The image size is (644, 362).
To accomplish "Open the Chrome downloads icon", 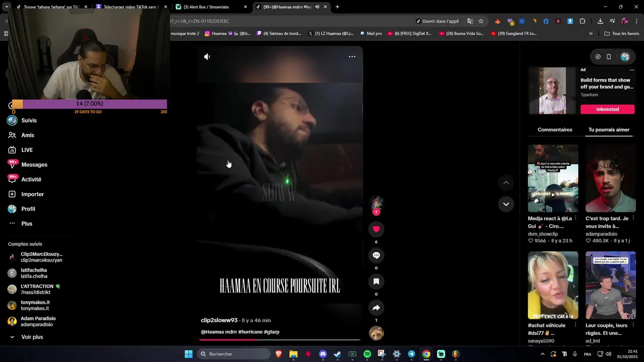I will [x=600, y=21].
